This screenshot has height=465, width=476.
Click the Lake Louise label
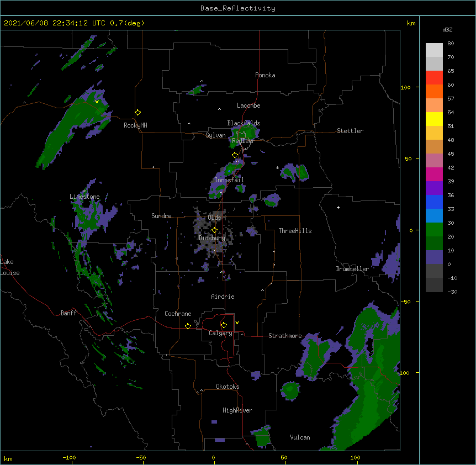10,267
